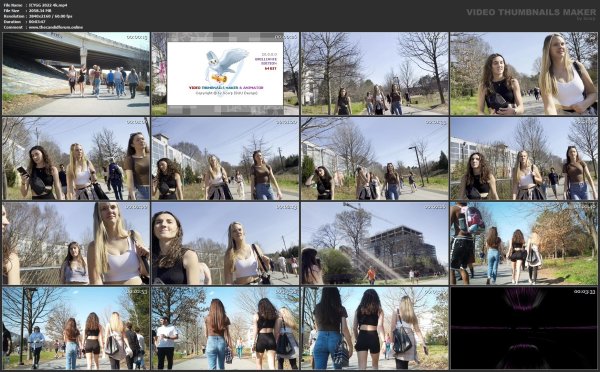This screenshot has width=600, height=372.
Task: Click the 'Duration' label in the header
Action: pos(12,22)
